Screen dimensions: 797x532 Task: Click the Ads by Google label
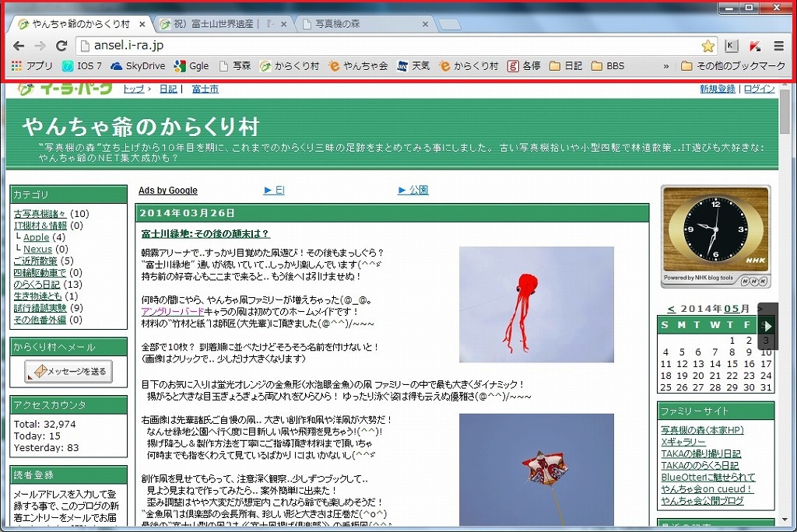(168, 191)
